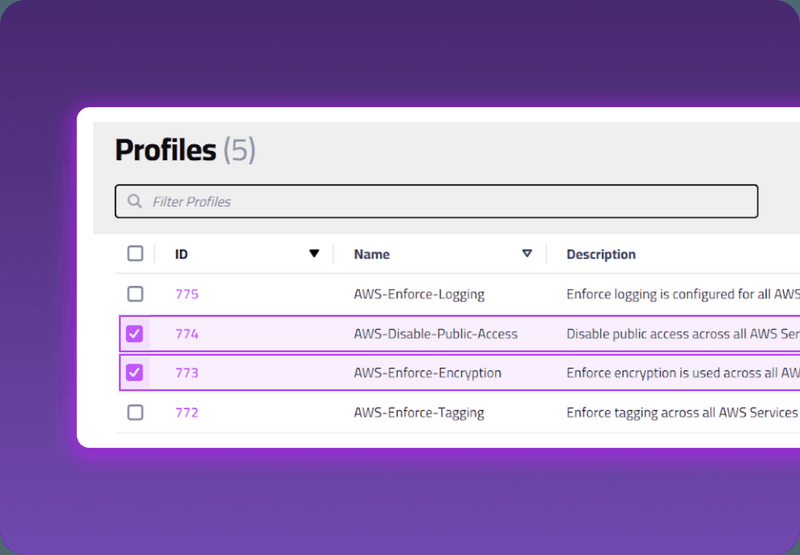Select the AWS-Enforce-Tagging name cell
800x555 pixels.
coord(419,413)
